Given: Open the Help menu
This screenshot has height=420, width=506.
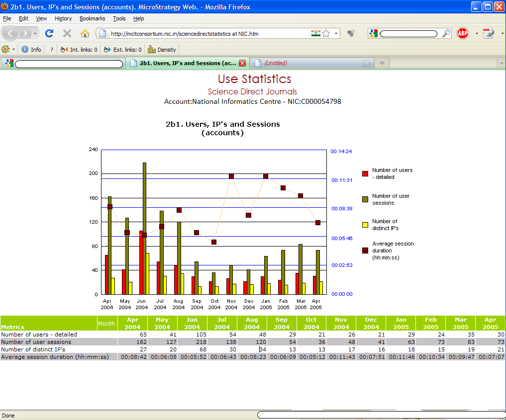Looking at the screenshot, I should [x=138, y=18].
